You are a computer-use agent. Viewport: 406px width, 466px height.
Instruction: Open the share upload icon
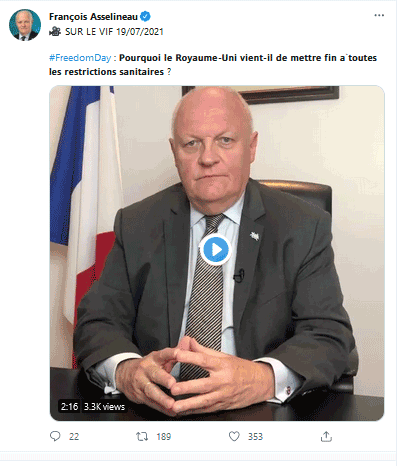coord(326,436)
